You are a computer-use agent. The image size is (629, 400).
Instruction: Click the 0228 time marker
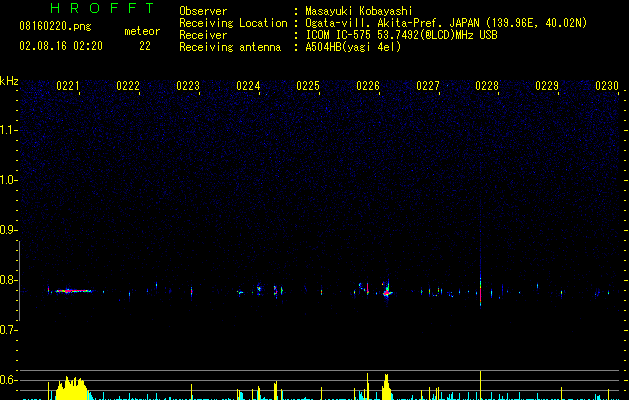click(x=487, y=86)
